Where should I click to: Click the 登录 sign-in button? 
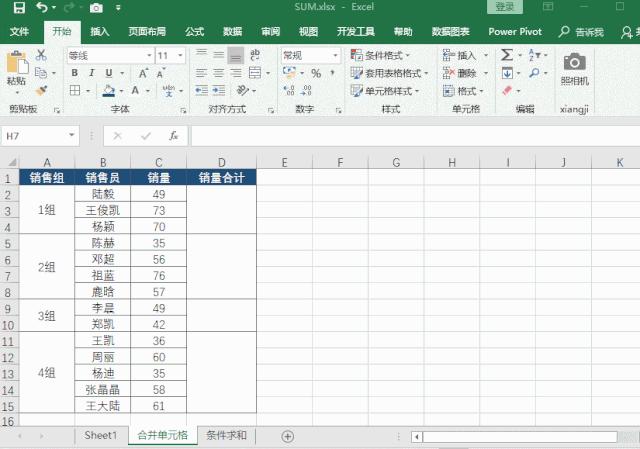(x=505, y=7)
